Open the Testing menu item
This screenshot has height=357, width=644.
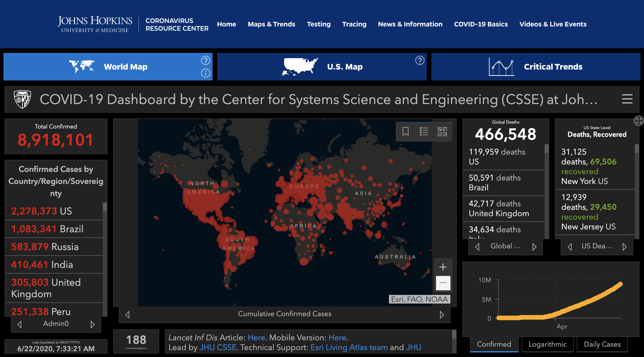coord(319,24)
